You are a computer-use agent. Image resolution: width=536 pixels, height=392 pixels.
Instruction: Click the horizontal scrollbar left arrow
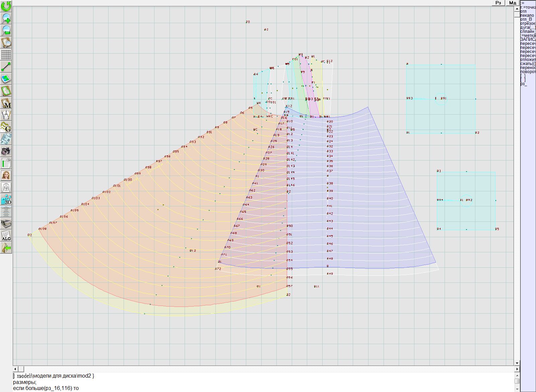pyautogui.click(x=15, y=369)
